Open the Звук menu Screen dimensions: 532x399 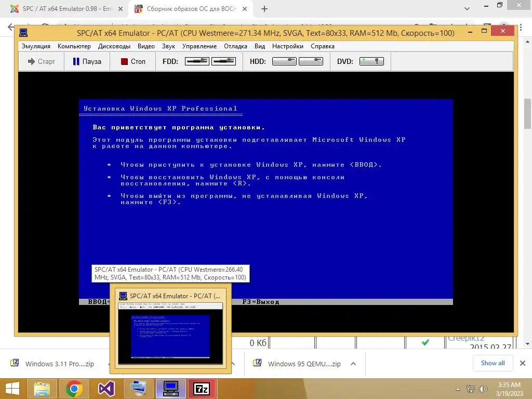pyautogui.click(x=168, y=46)
